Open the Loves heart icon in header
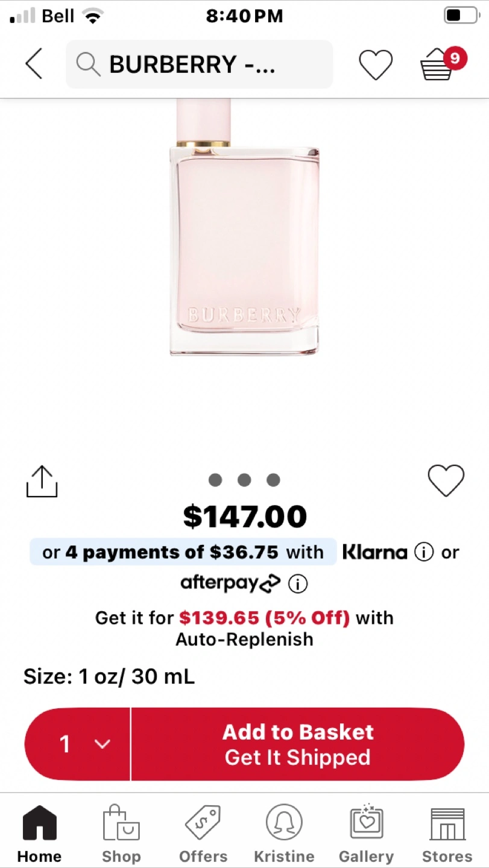 (376, 64)
